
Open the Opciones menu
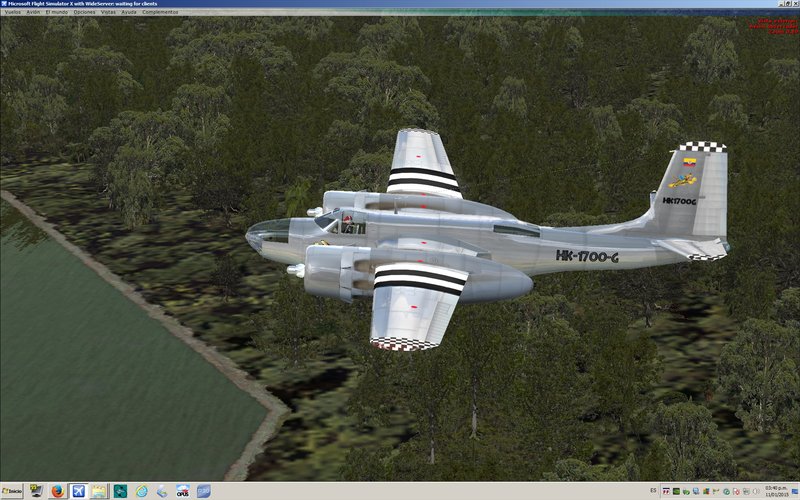point(85,12)
